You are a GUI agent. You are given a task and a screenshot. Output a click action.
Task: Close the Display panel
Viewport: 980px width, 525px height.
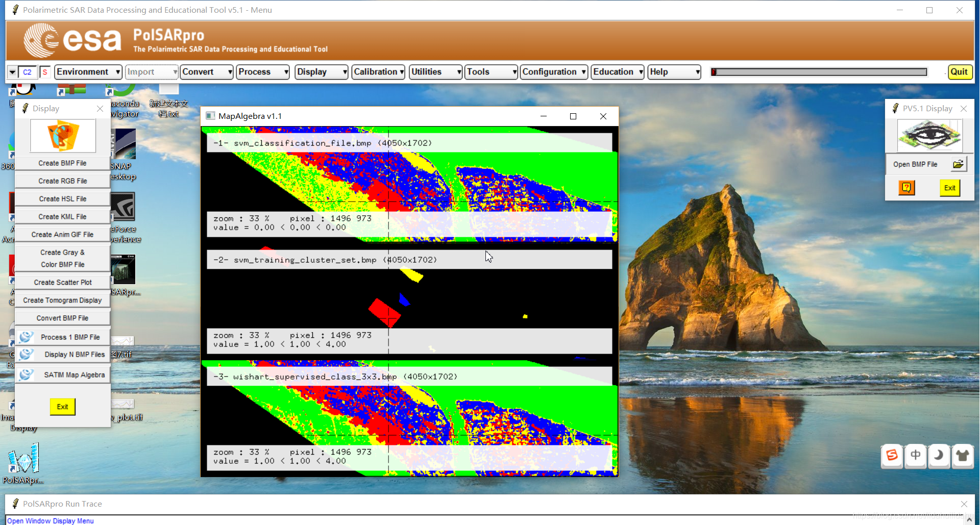click(x=100, y=109)
